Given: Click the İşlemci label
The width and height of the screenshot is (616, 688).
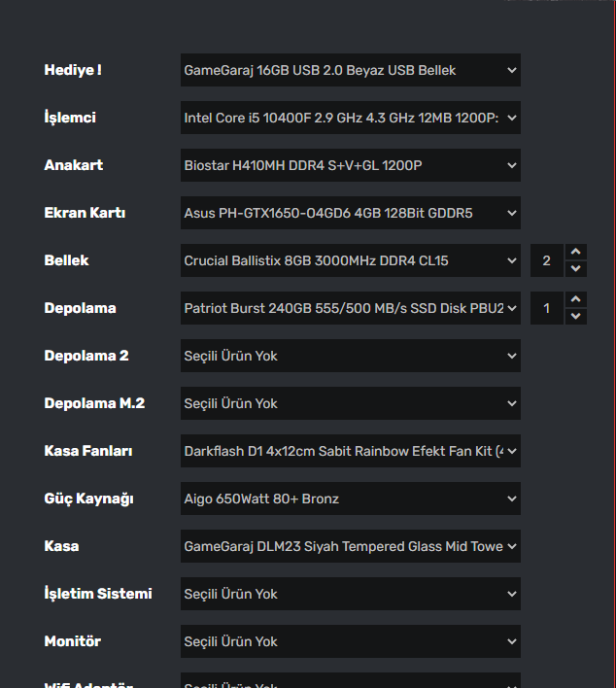Looking at the screenshot, I should pyautogui.click(x=70, y=118).
